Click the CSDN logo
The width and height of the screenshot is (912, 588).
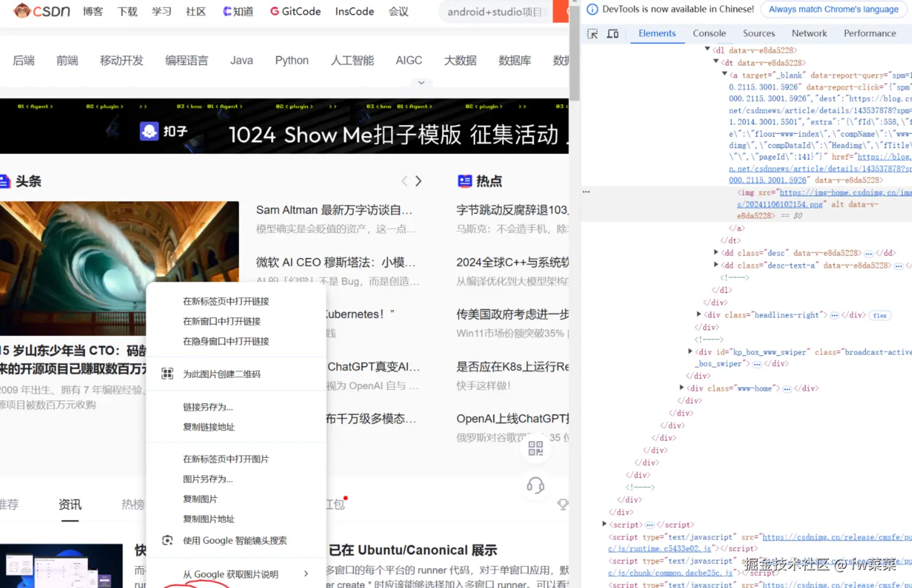42,11
